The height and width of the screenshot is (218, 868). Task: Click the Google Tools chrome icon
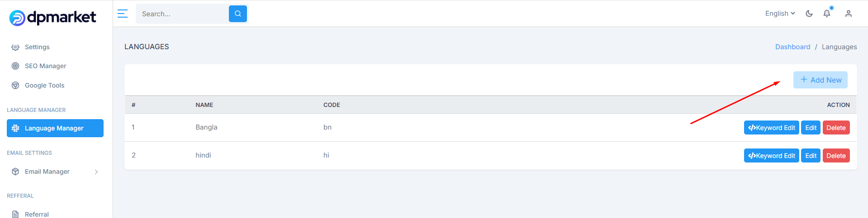[15, 85]
